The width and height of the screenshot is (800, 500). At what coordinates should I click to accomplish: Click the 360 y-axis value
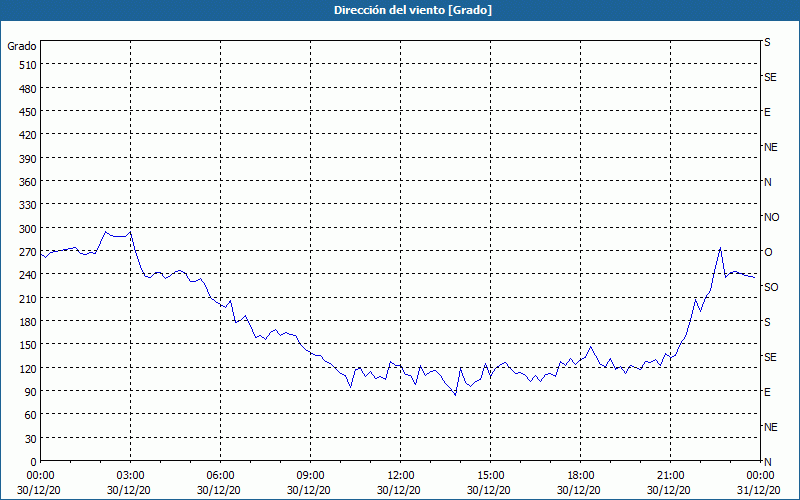[x=28, y=182]
